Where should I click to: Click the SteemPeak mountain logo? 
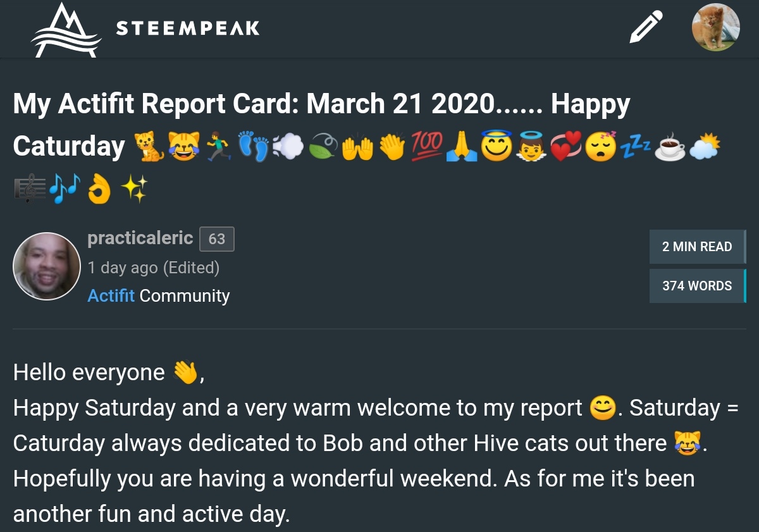coord(66,30)
